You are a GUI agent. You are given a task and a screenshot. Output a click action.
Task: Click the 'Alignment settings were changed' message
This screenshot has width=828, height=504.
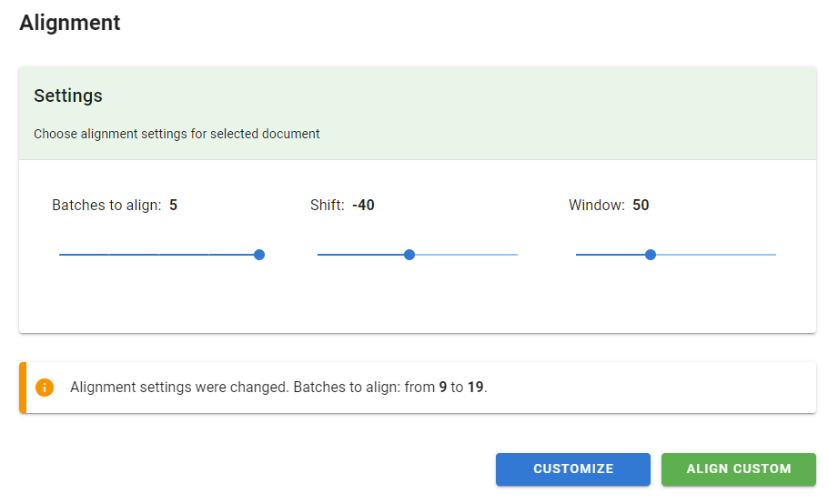click(x=278, y=388)
